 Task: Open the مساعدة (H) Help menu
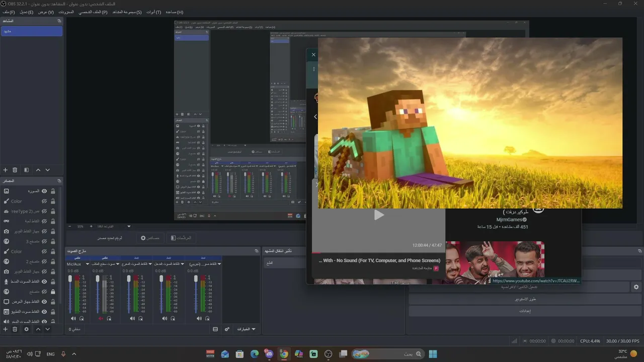pyautogui.click(x=174, y=12)
